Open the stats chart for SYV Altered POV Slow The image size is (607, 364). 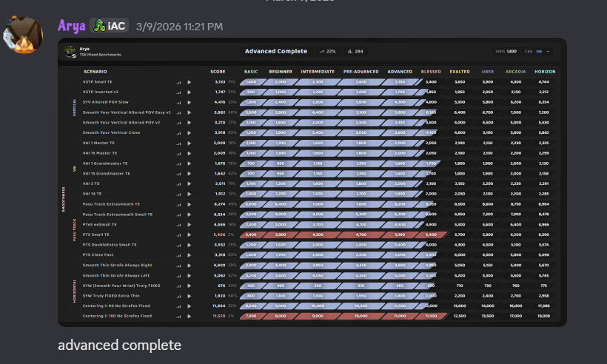[x=178, y=103]
